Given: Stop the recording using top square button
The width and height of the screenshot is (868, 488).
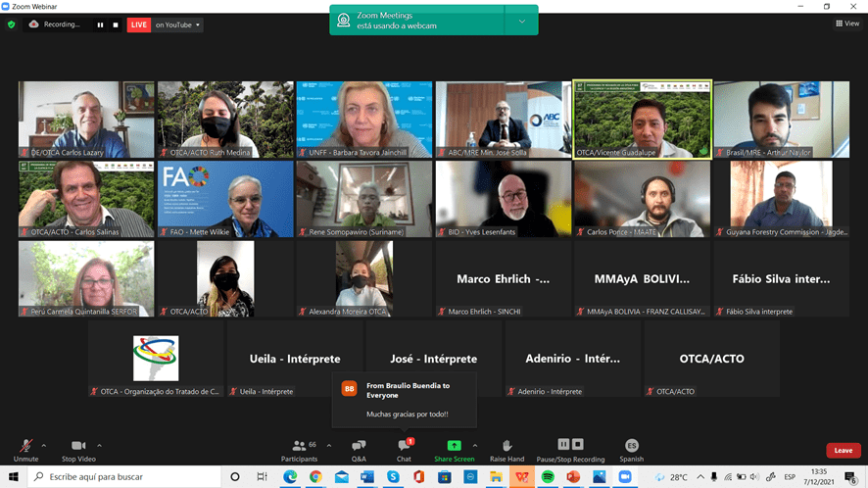Looking at the screenshot, I should (115, 24).
